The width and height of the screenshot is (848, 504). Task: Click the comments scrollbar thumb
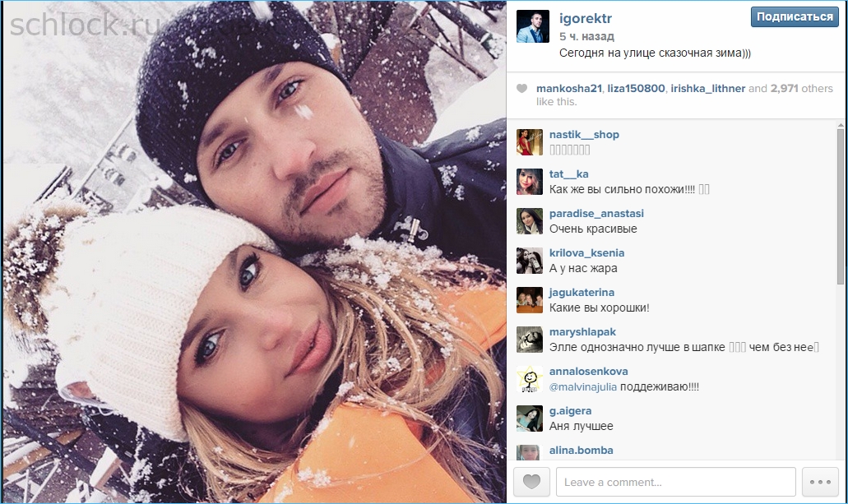tap(840, 206)
